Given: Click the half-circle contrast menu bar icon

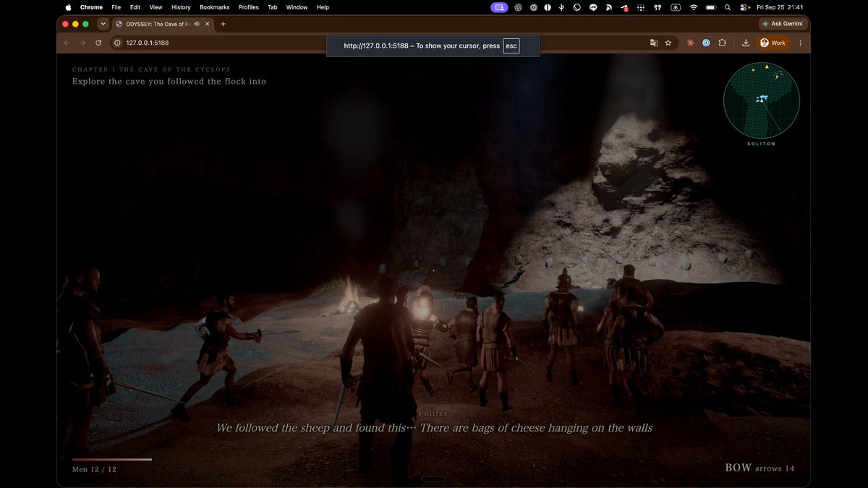Looking at the screenshot, I should [548, 7].
